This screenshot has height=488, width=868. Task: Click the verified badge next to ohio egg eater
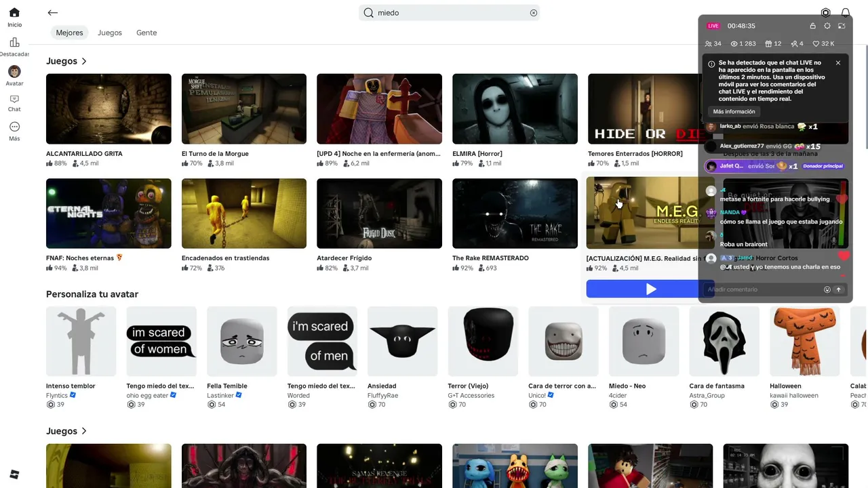point(173,395)
